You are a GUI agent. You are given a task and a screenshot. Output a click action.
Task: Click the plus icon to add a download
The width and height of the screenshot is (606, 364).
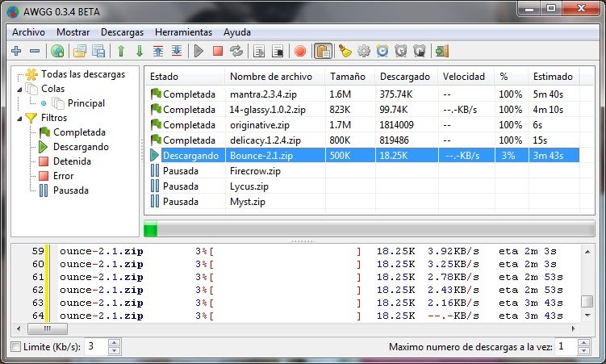16,51
